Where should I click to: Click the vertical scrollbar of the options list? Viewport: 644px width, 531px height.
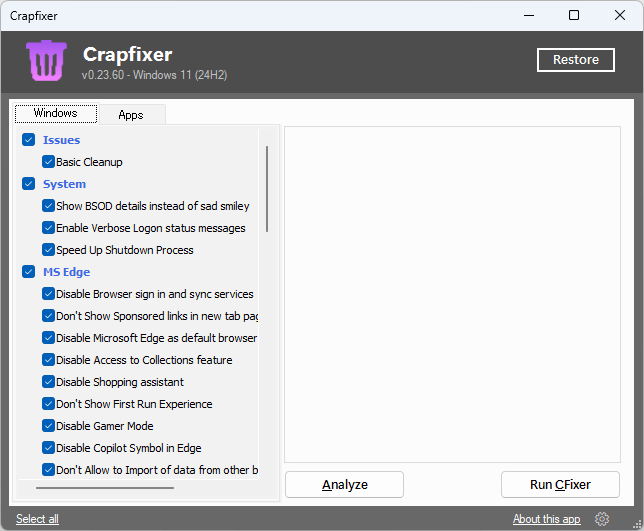[267, 189]
